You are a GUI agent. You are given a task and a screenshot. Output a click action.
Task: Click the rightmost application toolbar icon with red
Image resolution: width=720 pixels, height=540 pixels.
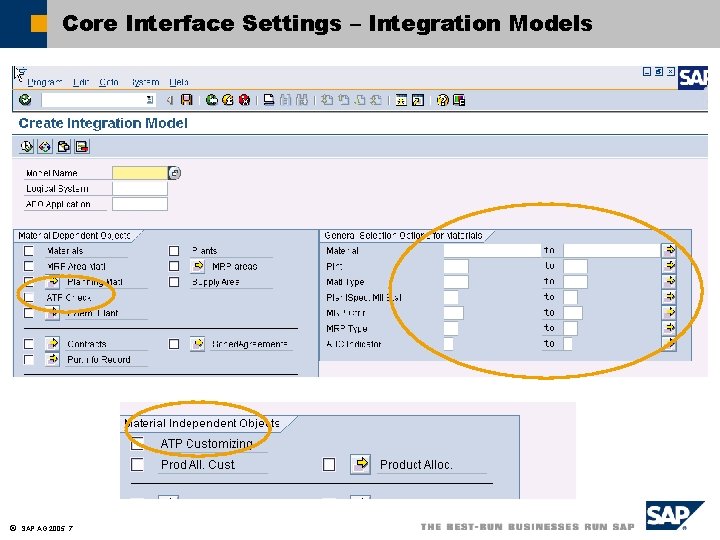click(x=82, y=146)
